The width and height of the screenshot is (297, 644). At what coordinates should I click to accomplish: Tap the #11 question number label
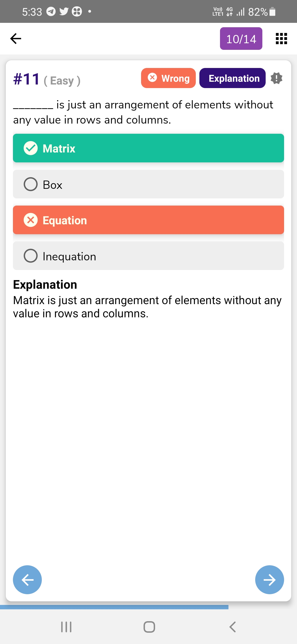(27, 80)
